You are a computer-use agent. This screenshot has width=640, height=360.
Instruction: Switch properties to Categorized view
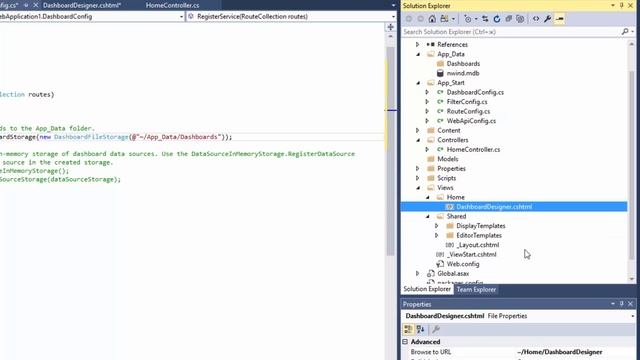tap(408, 329)
